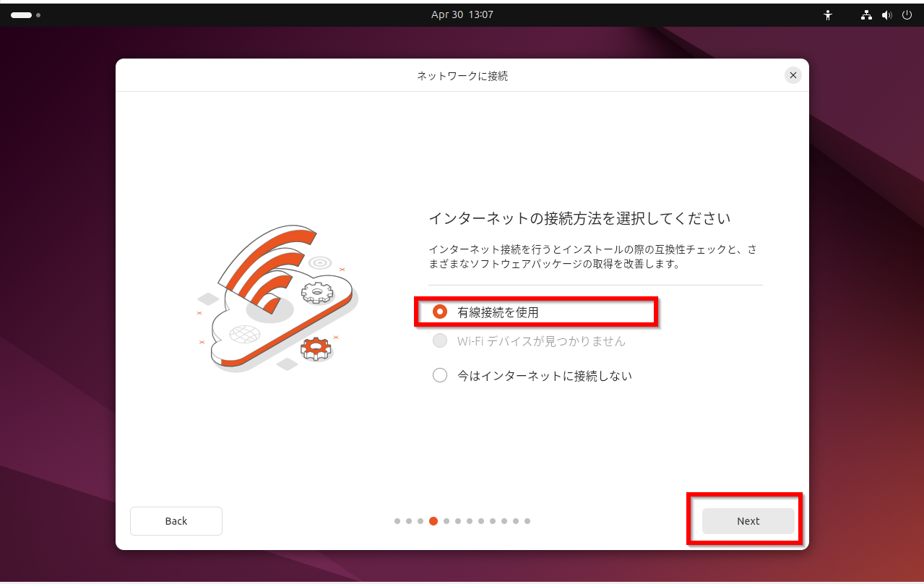Open the Apr 30 13:07 clock menu
924x584 pixels.
(x=462, y=14)
